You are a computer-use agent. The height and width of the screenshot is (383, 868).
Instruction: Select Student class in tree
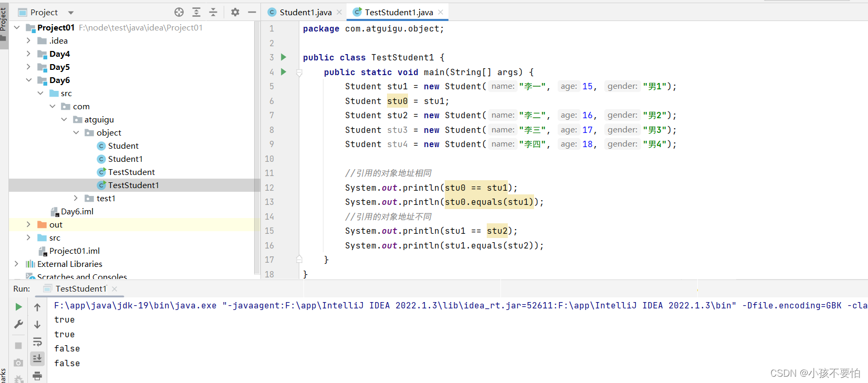[123, 146]
